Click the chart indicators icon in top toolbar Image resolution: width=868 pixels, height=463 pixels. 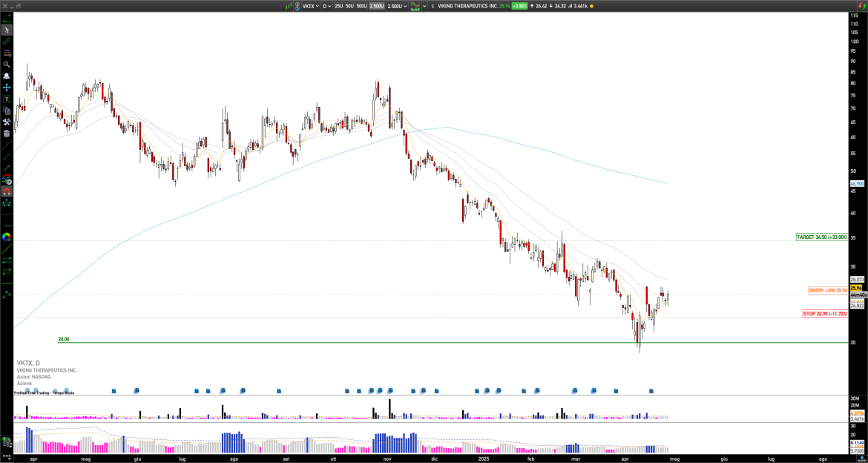[x=415, y=6]
